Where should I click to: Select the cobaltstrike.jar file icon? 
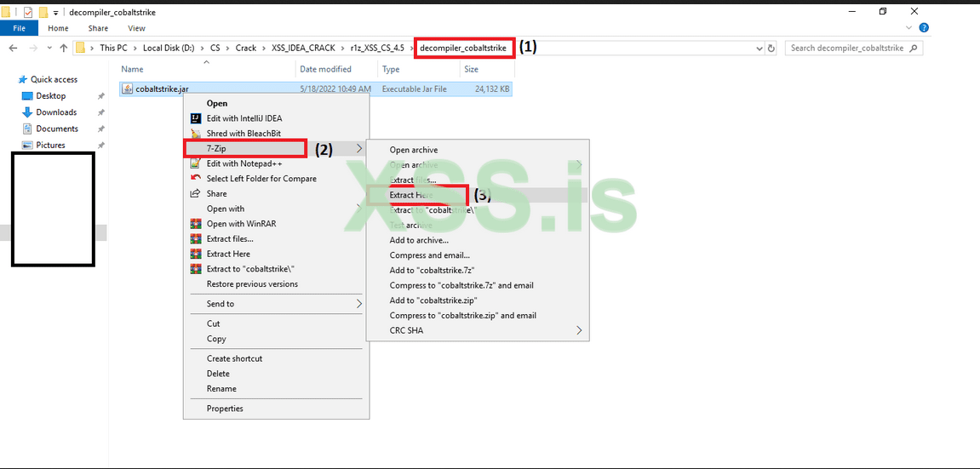(127, 89)
